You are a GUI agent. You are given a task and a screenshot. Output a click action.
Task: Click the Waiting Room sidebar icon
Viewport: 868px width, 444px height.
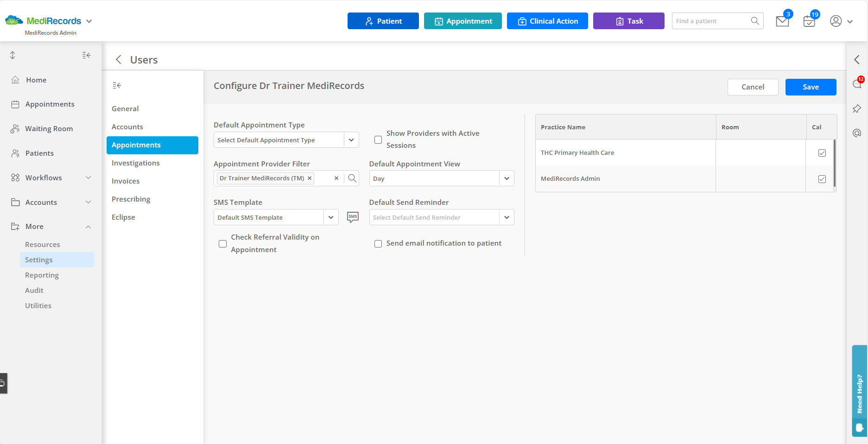point(15,128)
